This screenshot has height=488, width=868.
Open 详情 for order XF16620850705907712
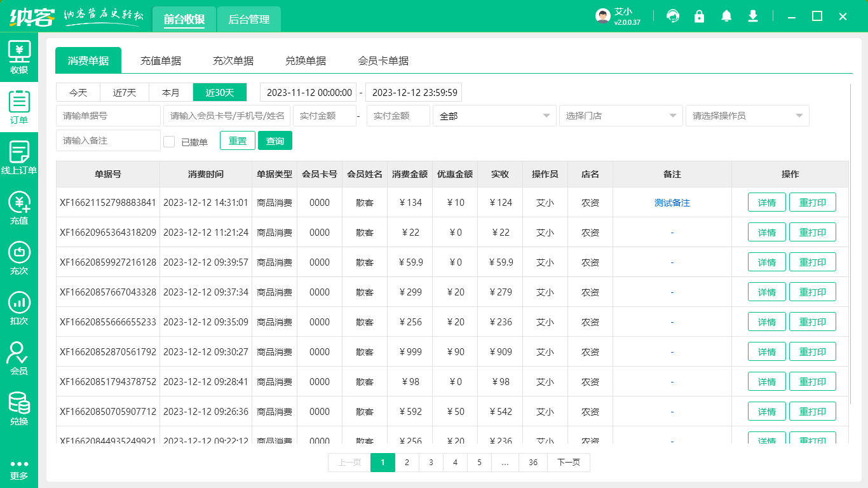click(767, 411)
